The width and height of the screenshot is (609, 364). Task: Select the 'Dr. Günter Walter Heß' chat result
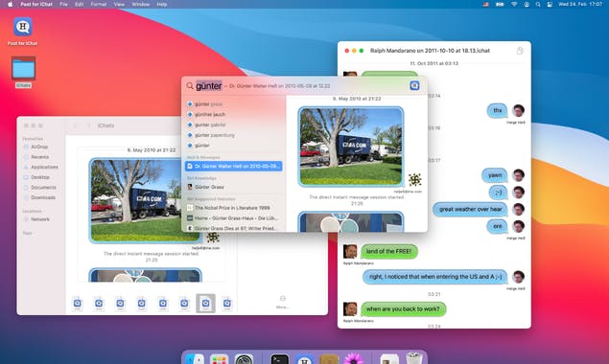click(234, 166)
